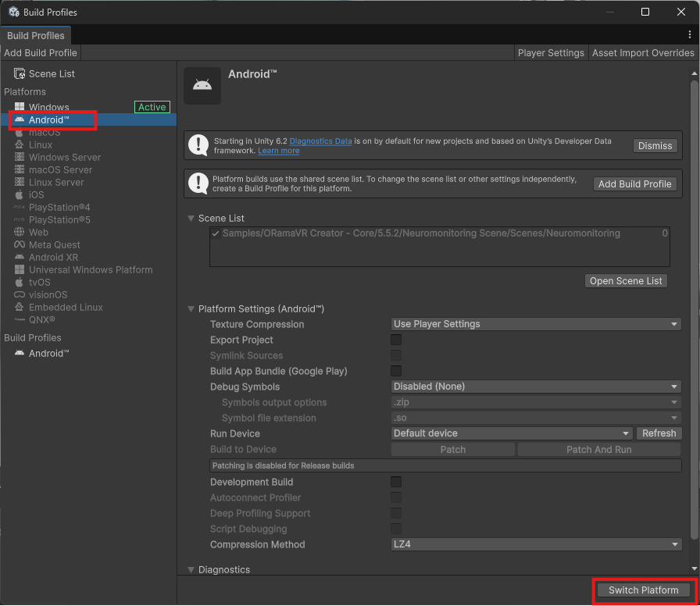The height and width of the screenshot is (606, 700).
Task: Open the Compression Method LZ4 dropdown
Action: click(536, 544)
